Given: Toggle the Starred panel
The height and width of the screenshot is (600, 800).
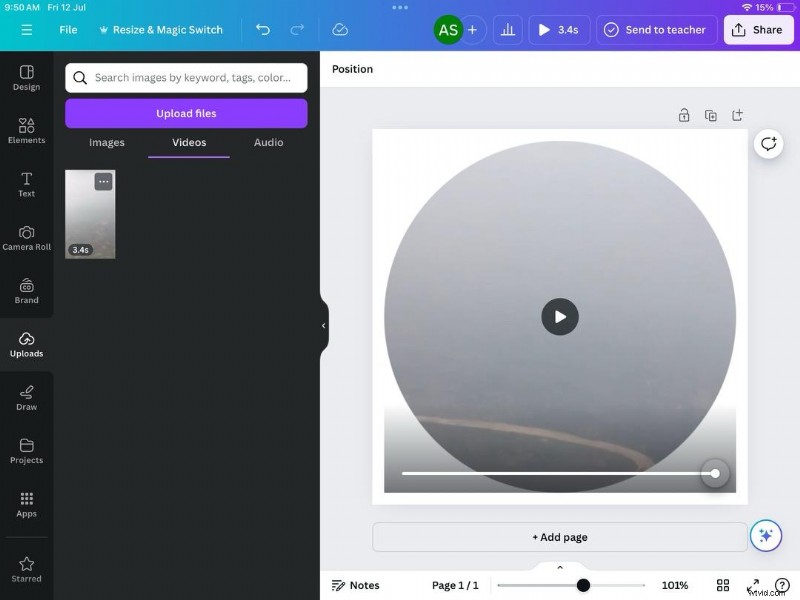Looking at the screenshot, I should coord(26,568).
